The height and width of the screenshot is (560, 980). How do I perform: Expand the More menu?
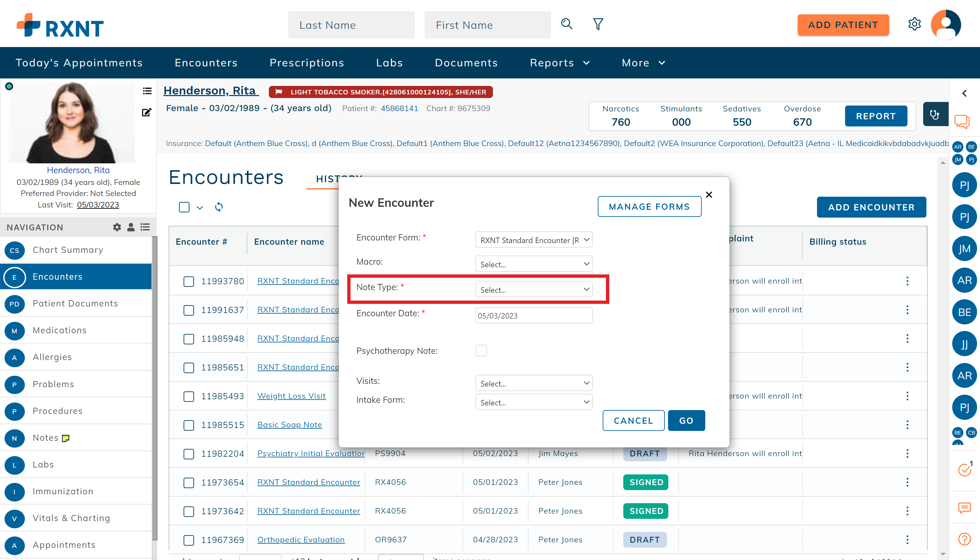(643, 63)
